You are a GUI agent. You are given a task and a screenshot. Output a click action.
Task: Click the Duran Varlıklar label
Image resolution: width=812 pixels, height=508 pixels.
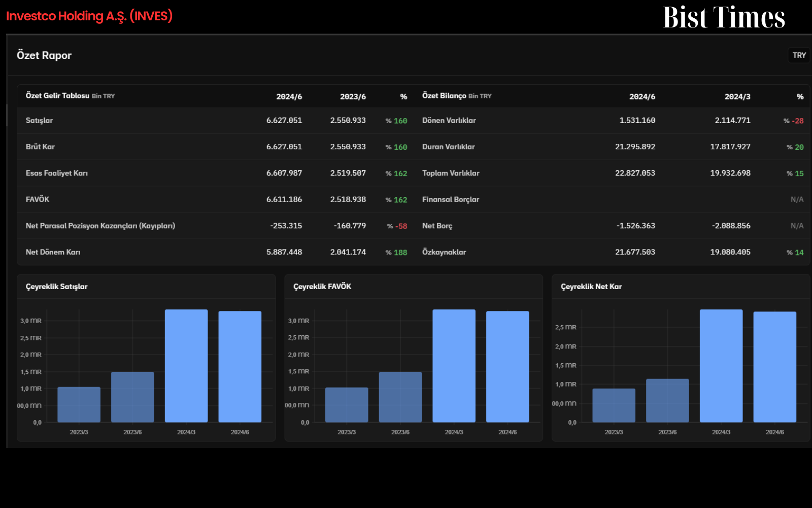(x=449, y=147)
